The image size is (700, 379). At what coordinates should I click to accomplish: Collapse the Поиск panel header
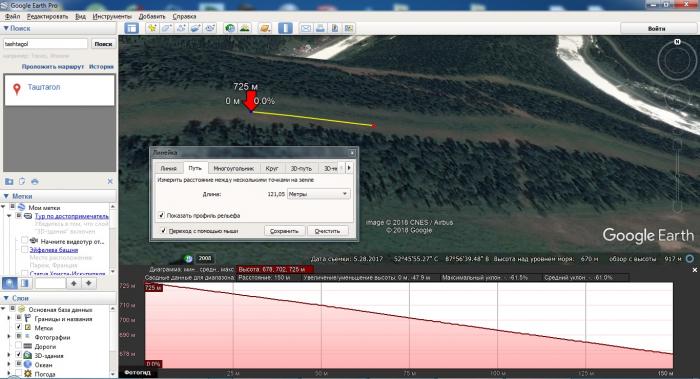[x=17, y=28]
